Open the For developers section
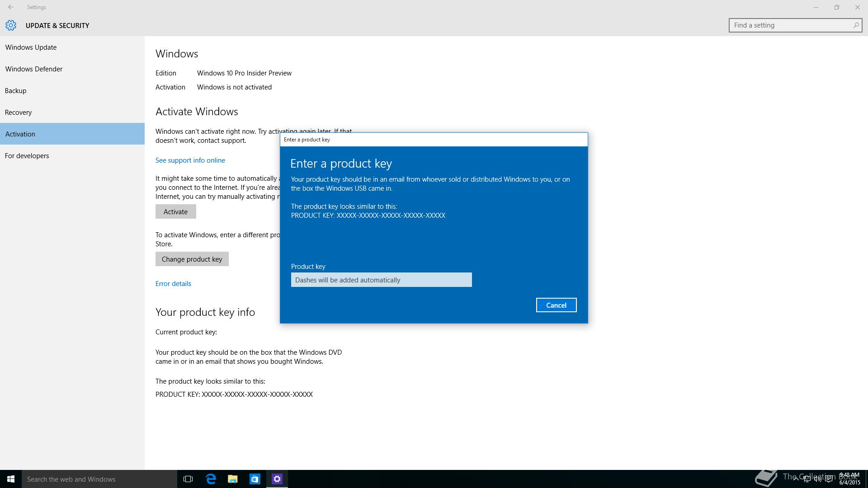Screen dimensions: 868x488 72,155
